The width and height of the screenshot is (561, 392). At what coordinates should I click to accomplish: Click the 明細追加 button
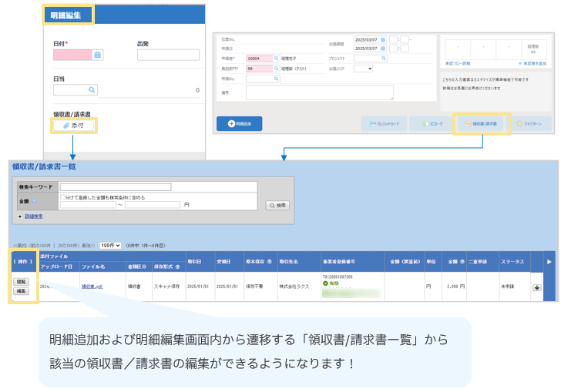(x=239, y=123)
